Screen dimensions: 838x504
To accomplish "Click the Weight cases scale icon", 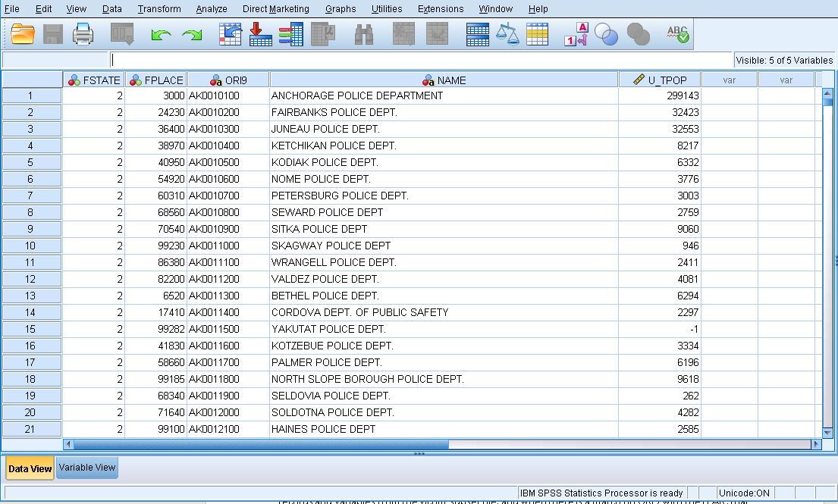I will (507, 34).
